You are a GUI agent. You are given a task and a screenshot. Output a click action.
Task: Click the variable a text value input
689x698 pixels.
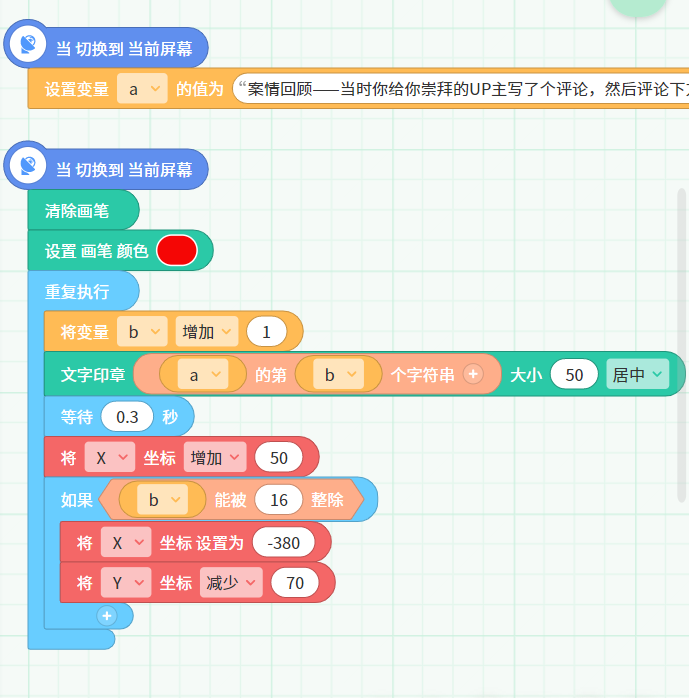(x=461, y=89)
